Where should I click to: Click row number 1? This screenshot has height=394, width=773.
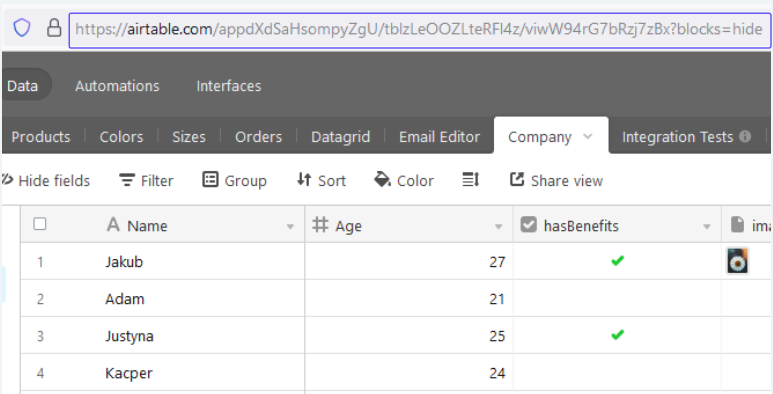click(40, 262)
